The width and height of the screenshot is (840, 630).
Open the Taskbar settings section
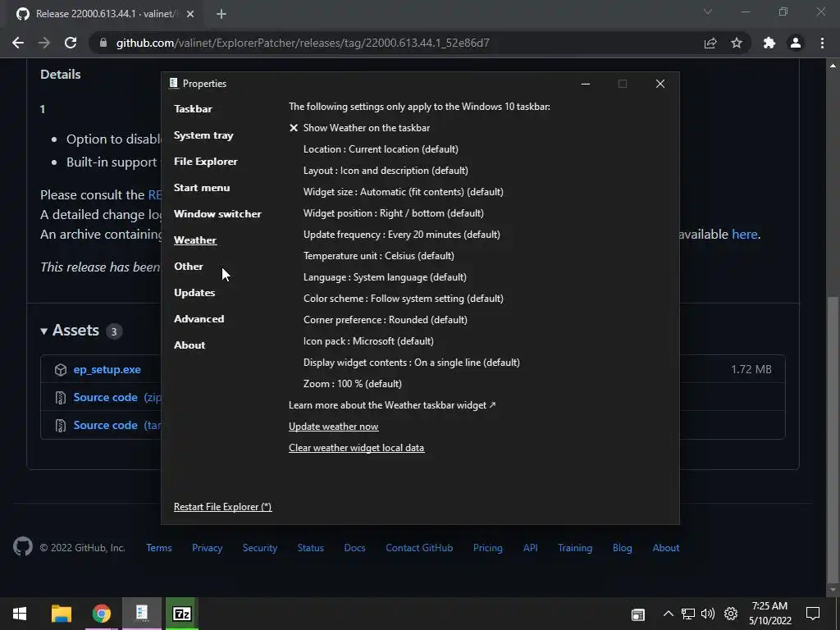[193, 109]
